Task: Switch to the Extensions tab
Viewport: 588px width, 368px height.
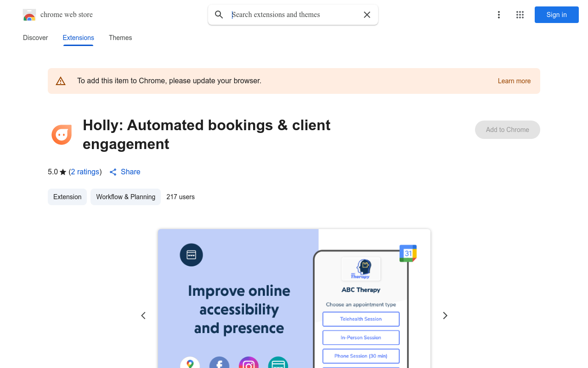Action: point(79,38)
